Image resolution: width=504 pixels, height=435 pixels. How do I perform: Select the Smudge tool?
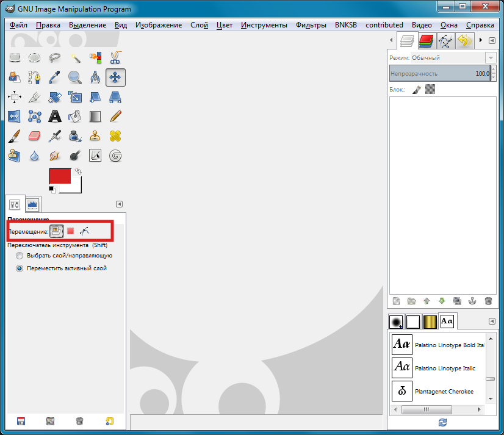pos(55,156)
